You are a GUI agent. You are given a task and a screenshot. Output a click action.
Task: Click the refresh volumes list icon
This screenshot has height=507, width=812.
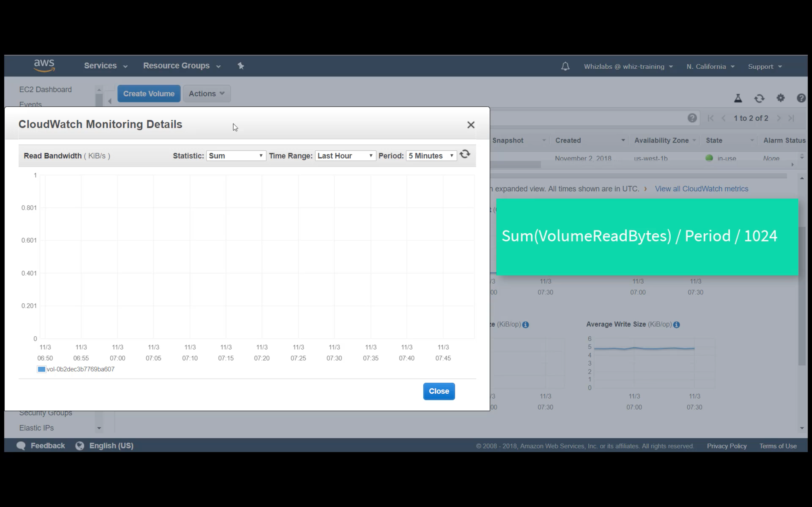[x=759, y=98]
